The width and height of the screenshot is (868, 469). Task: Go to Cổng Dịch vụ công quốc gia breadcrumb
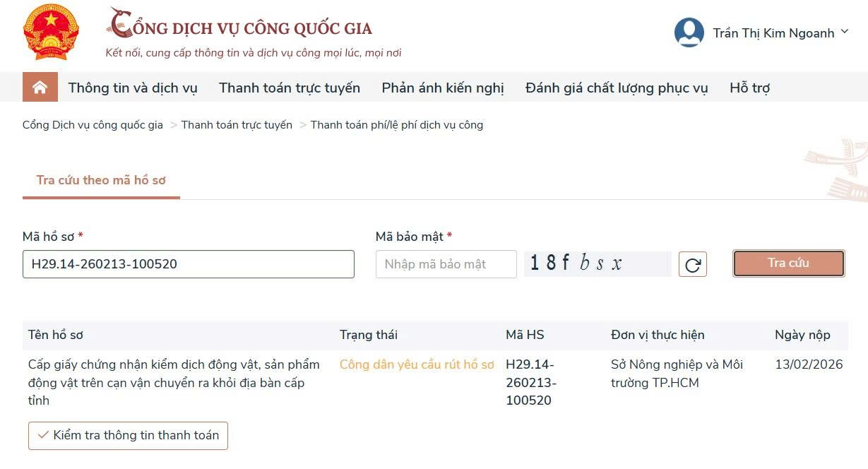point(93,125)
